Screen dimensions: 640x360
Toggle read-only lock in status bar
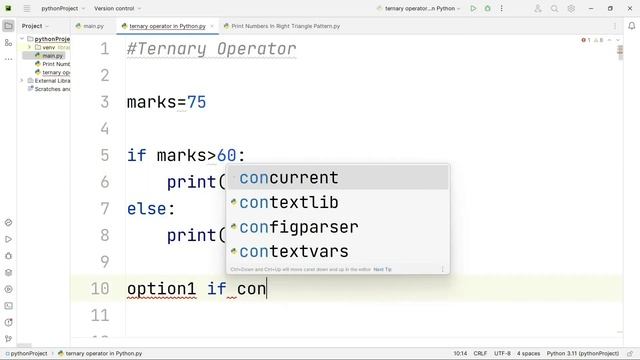pyautogui.click(x=630, y=353)
